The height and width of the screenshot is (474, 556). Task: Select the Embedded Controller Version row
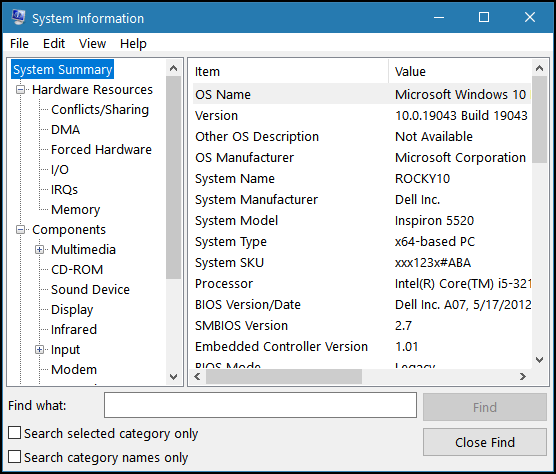[x=362, y=346]
